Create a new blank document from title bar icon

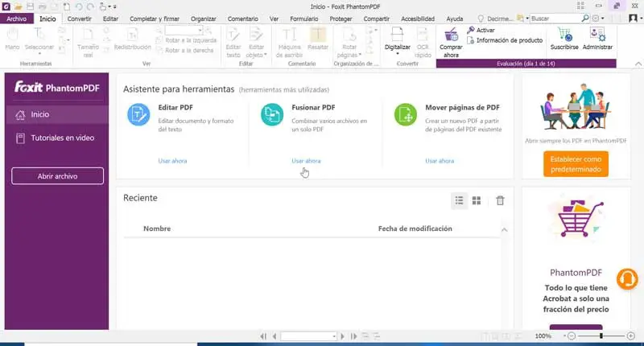coord(67,6)
